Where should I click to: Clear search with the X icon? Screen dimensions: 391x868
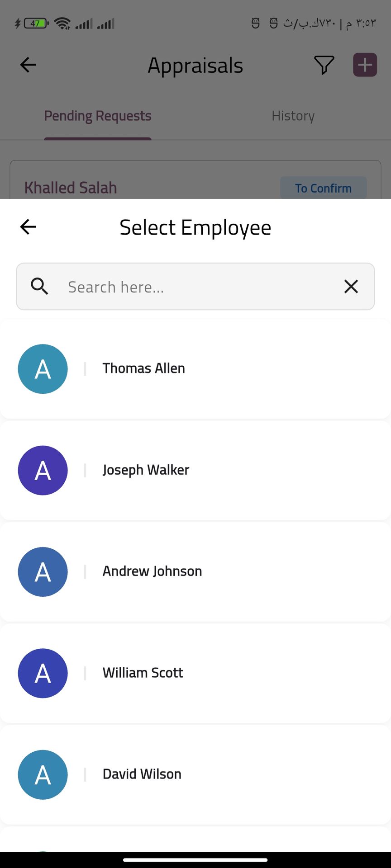pos(351,287)
